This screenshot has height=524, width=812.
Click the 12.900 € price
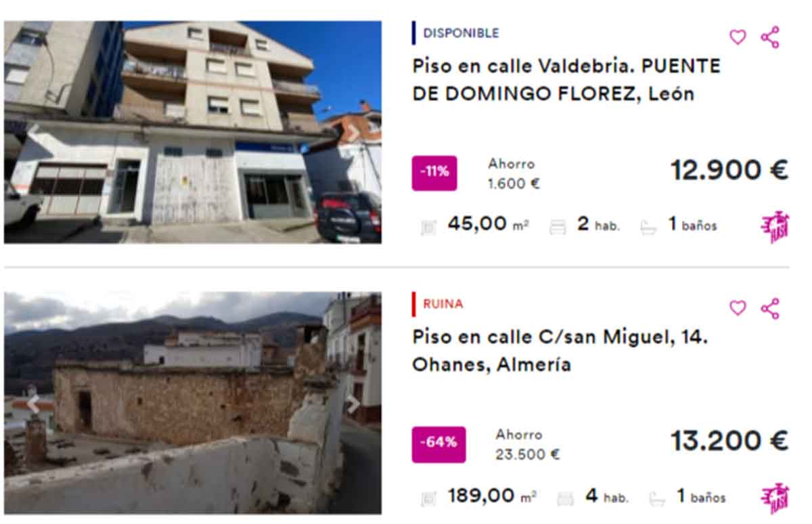[x=729, y=171]
